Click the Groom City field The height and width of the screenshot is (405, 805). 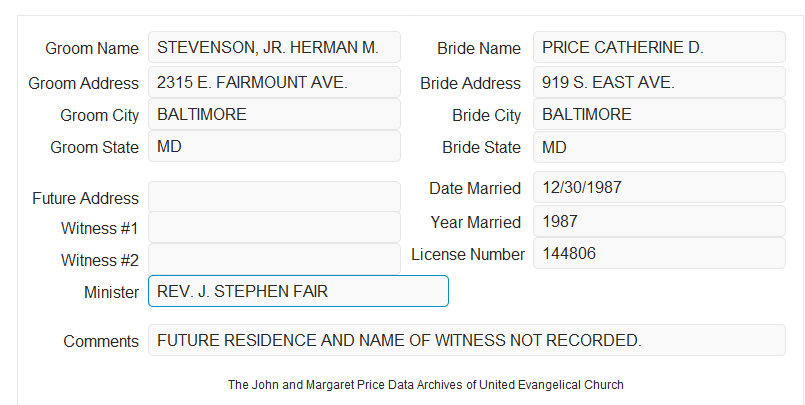click(x=274, y=114)
